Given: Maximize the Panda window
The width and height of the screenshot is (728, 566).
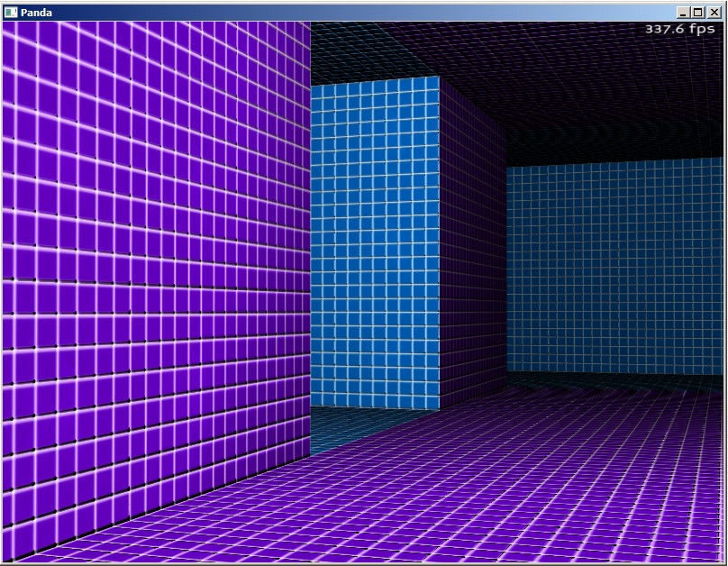Looking at the screenshot, I should tap(699, 12).
